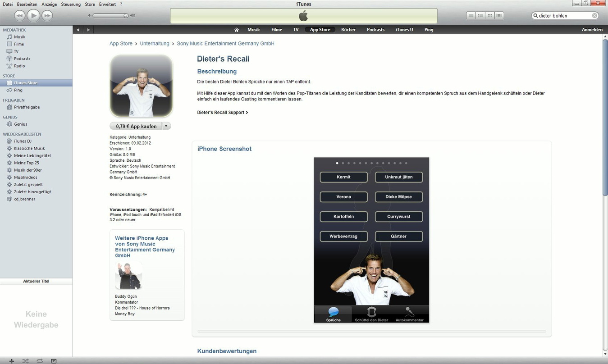The height and width of the screenshot is (364, 608).
Task: Click the Unterhaltung breadcrumb link
Action: click(155, 44)
